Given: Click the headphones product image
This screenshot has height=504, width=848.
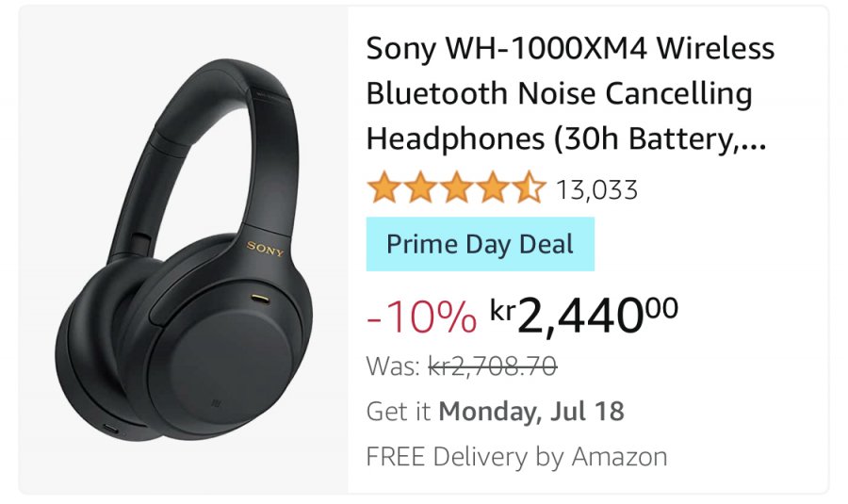Looking at the screenshot, I should click(x=184, y=250).
